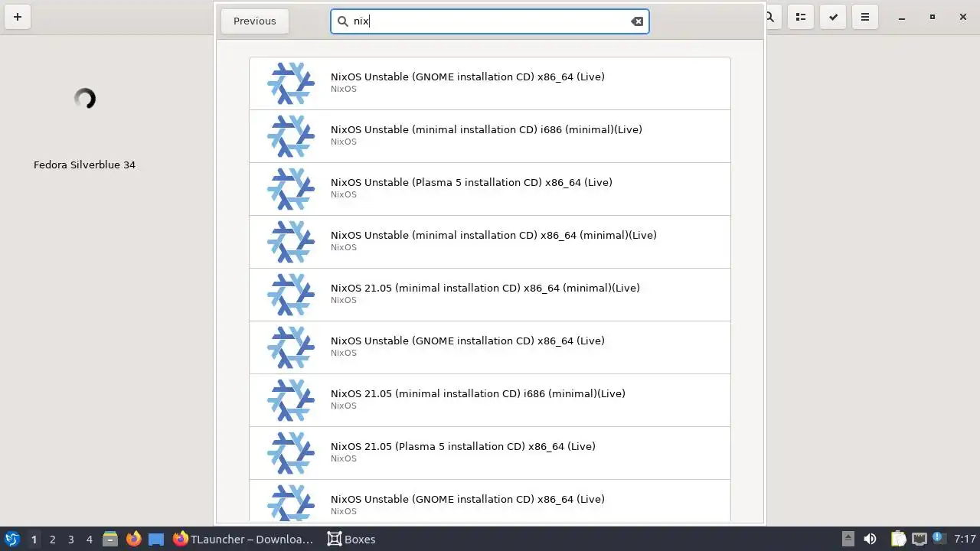The width and height of the screenshot is (980, 551).
Task: Click the show desktop icon on the taskbar
Action: [156, 540]
